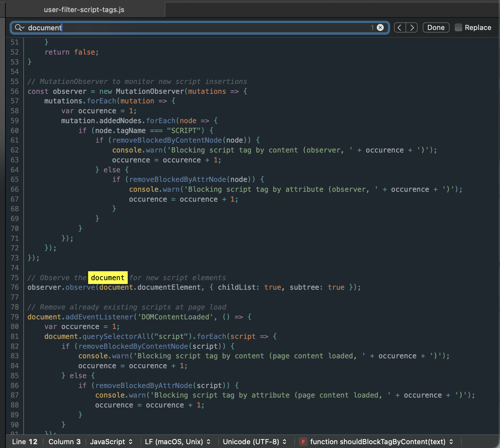This screenshot has height=448, width=500.
Task: Select the user-filter-script-tags.js tab
Action: pos(84,10)
